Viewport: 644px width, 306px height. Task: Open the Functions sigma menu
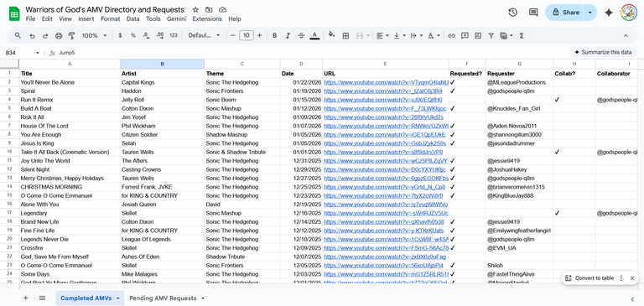click(522, 36)
